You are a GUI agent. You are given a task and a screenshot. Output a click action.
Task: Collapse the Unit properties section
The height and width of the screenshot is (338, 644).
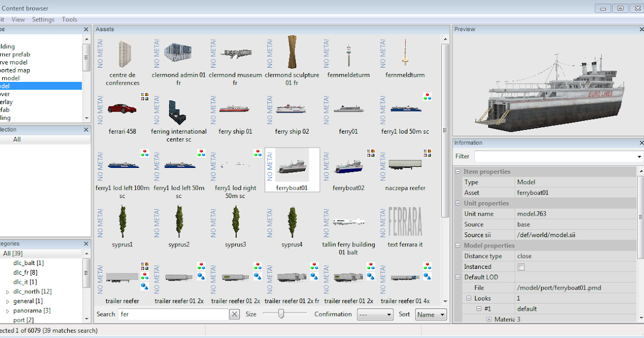[x=458, y=203]
